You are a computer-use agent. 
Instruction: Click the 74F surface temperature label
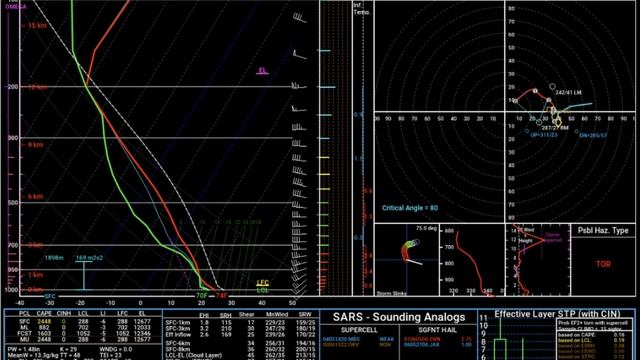pyautogui.click(x=221, y=296)
